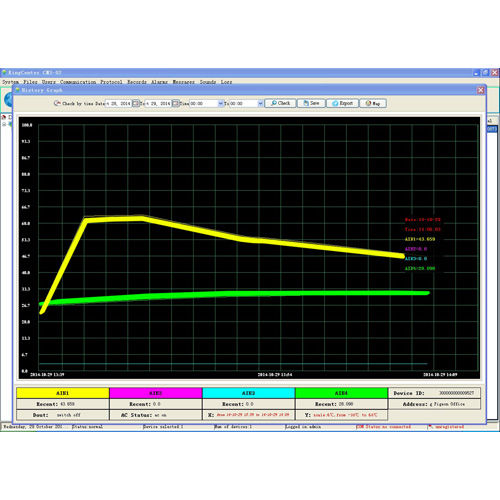Open the Users menu
The width and height of the screenshot is (500, 500).
coord(49,82)
